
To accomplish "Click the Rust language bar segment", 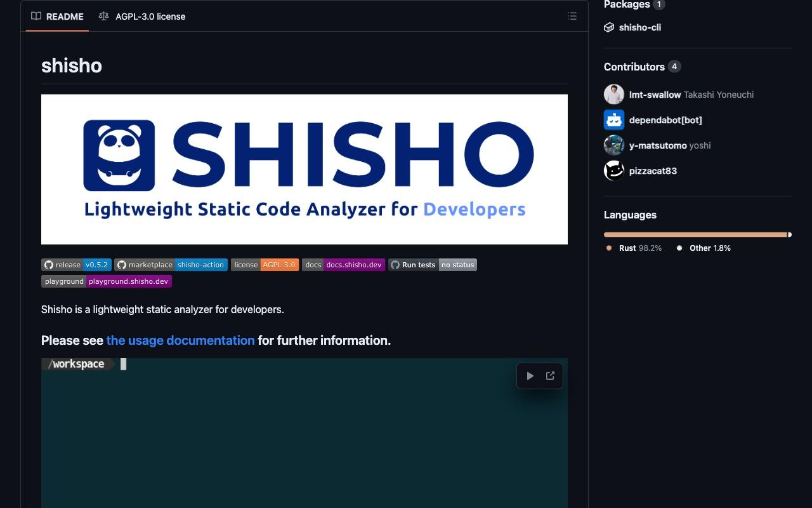I will point(695,235).
